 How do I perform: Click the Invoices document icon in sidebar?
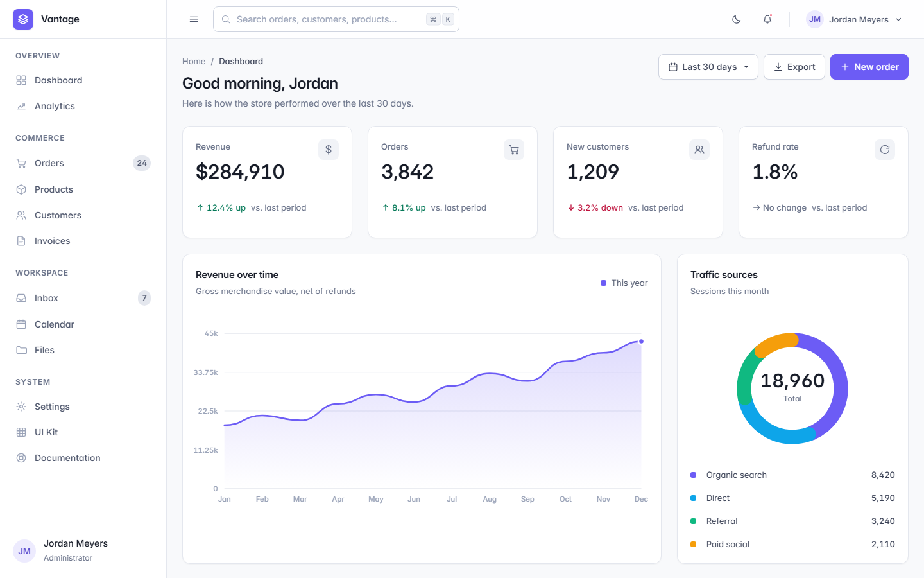(21, 241)
